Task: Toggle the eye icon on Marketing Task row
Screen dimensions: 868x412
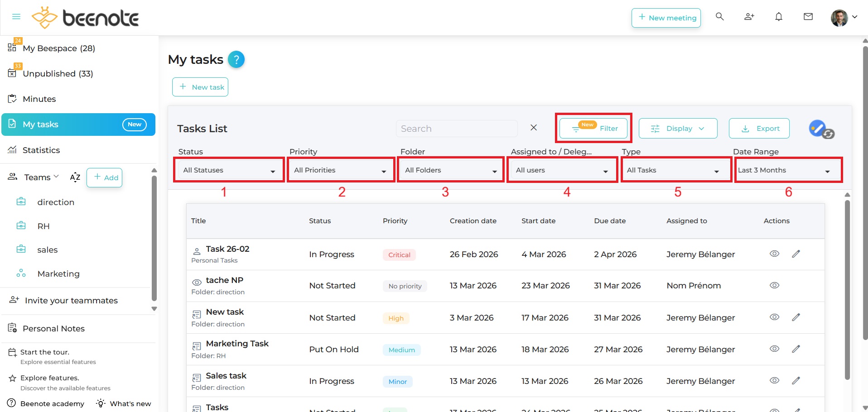Action: pos(774,349)
